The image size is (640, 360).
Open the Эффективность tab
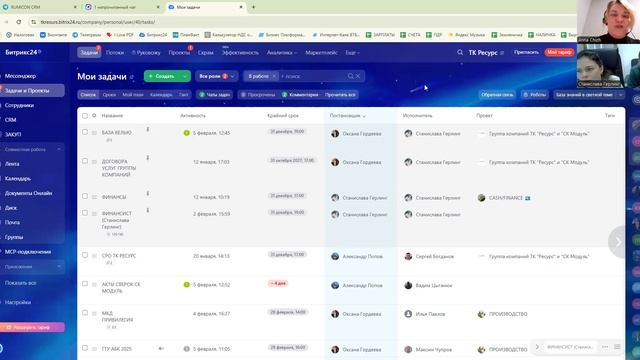tap(240, 53)
